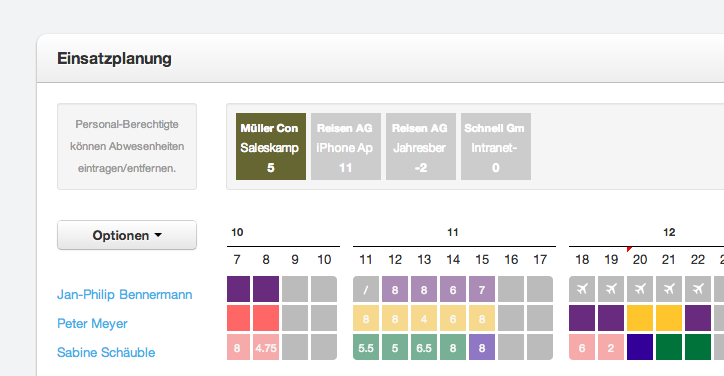Open Sabine Schäuble's profile link
Image resolution: width=724 pixels, height=376 pixels.
(106, 352)
